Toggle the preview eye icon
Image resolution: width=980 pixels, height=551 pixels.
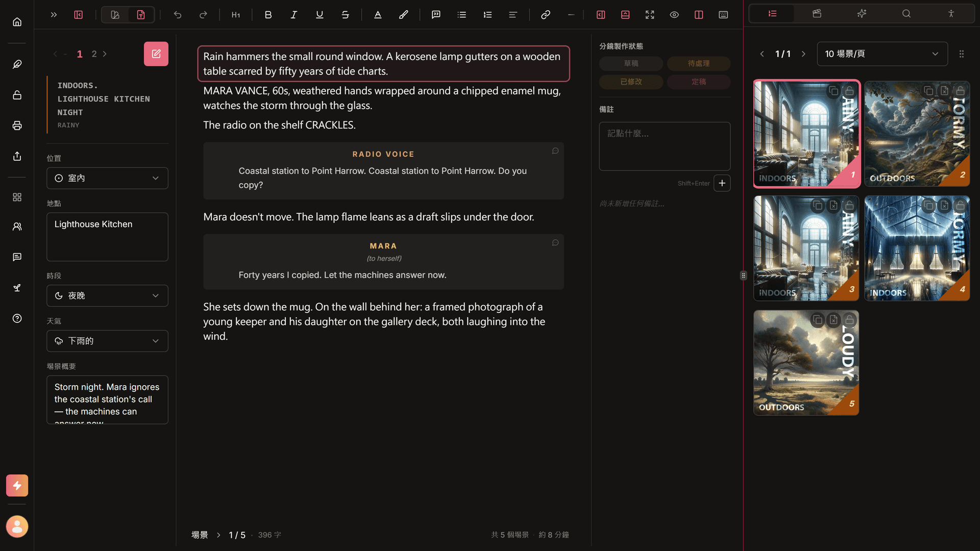(x=674, y=15)
